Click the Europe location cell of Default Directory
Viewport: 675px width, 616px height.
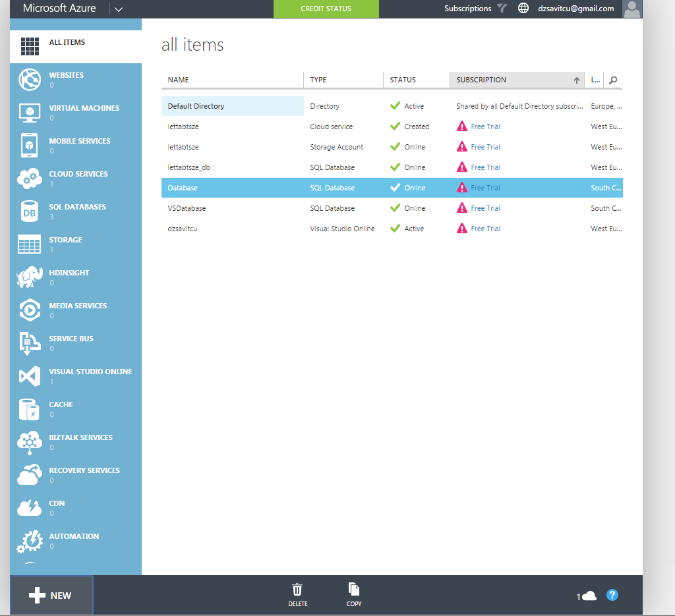click(x=606, y=106)
